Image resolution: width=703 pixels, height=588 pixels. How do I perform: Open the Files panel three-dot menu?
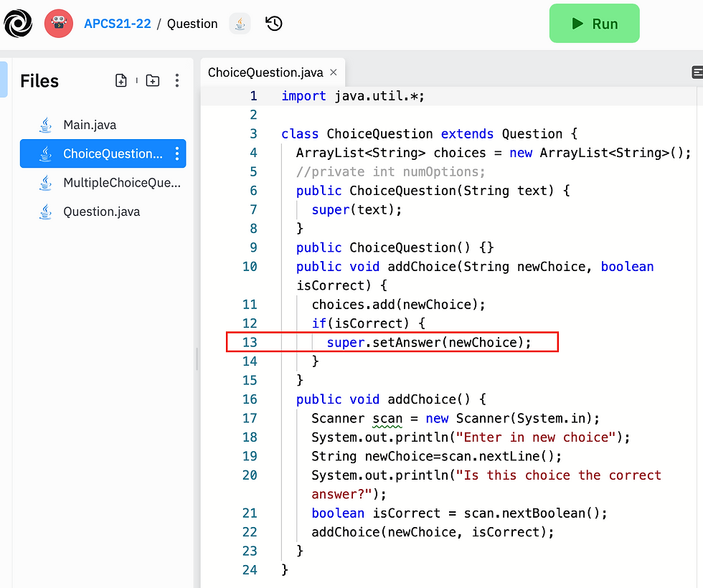[177, 80]
